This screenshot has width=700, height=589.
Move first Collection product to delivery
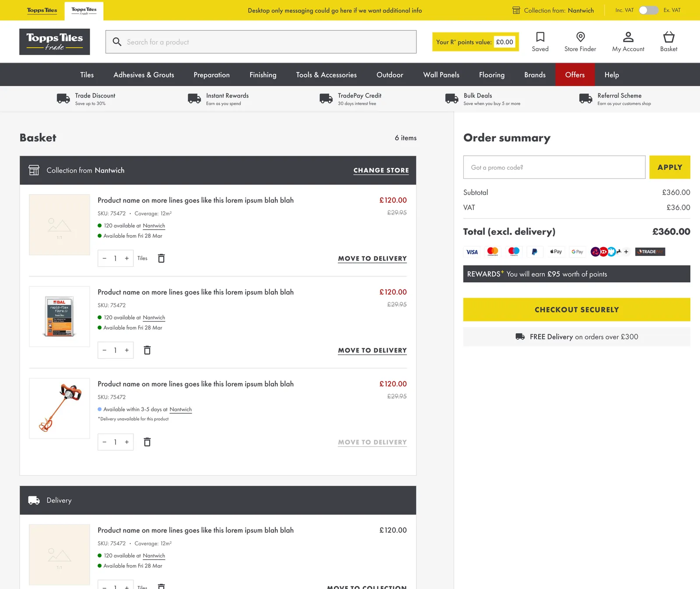[372, 259]
